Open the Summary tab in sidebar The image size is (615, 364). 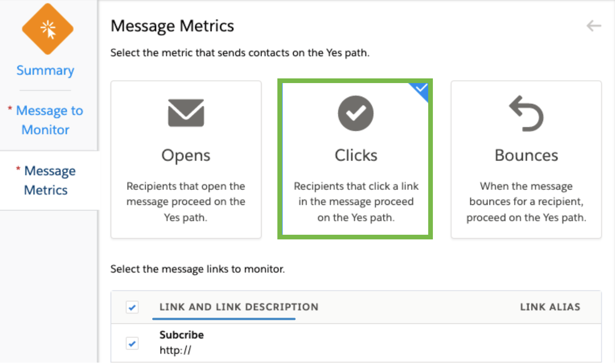click(x=45, y=70)
